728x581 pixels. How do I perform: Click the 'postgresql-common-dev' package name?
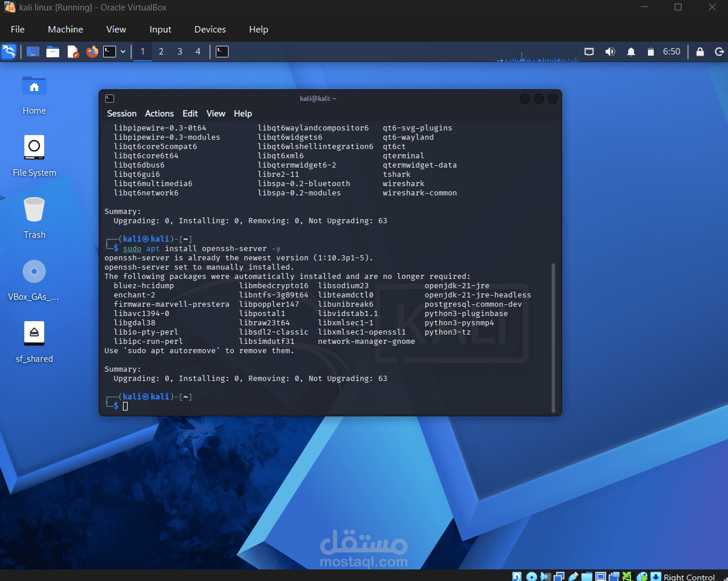[x=473, y=304]
